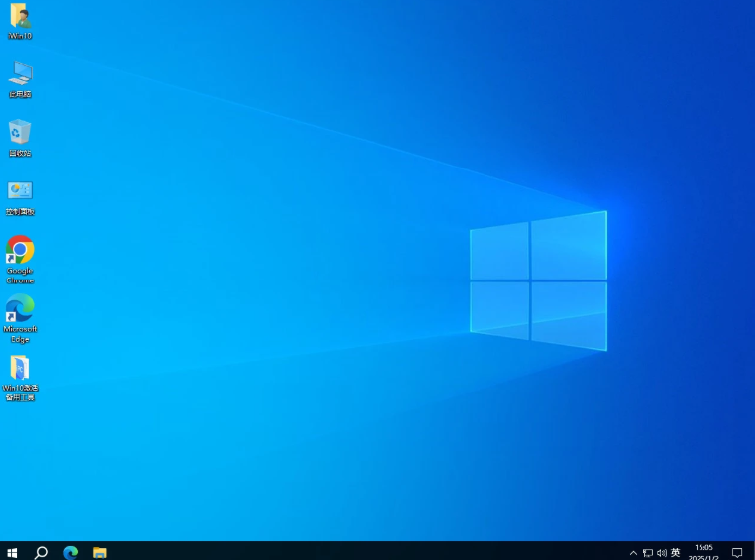755x560 pixels.
Task: Open File Explorer from the taskbar
Action: pos(100,553)
